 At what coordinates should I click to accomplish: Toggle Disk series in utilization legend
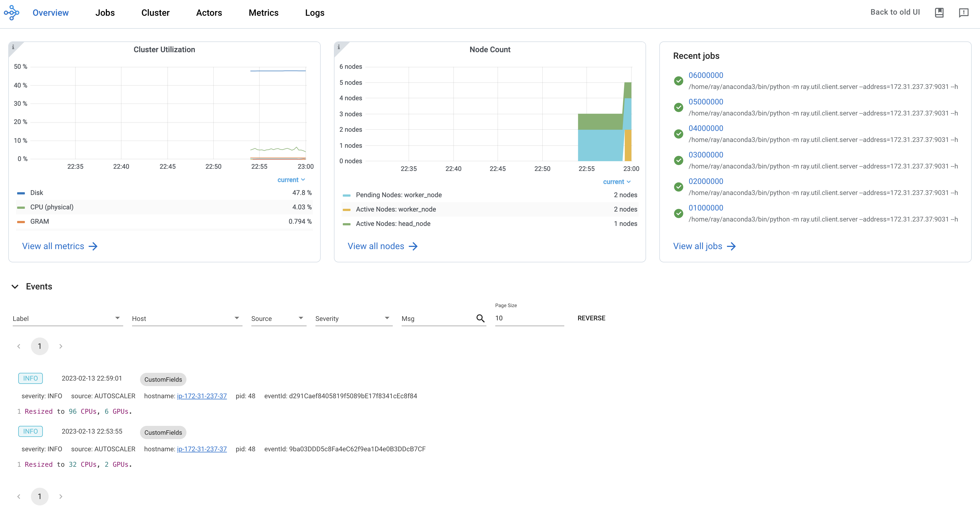(36, 193)
